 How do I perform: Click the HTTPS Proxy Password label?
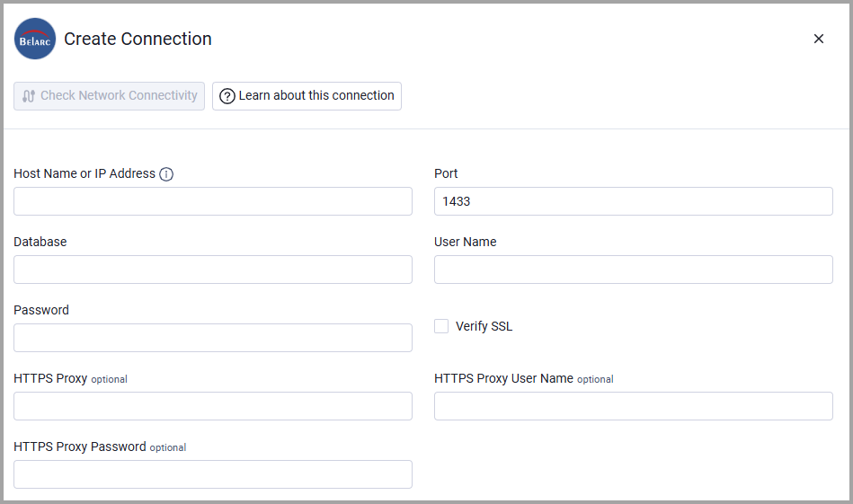[x=80, y=447]
